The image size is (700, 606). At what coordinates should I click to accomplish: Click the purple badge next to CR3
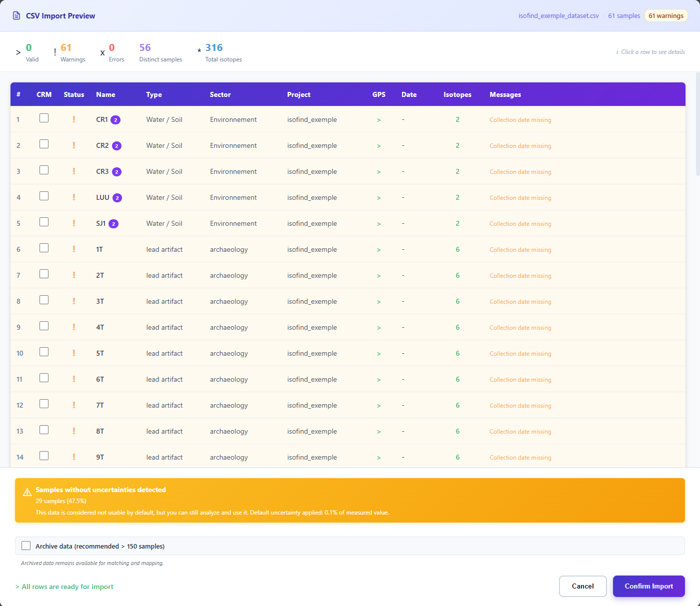116,172
